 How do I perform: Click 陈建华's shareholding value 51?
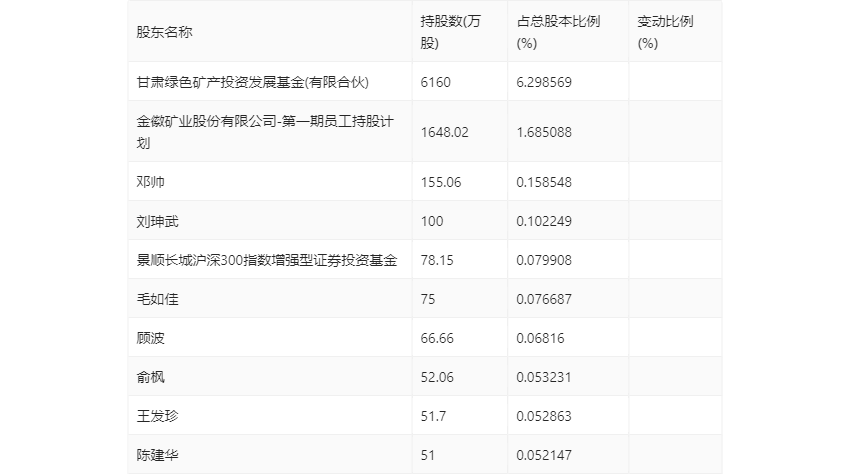pyautogui.click(x=428, y=455)
